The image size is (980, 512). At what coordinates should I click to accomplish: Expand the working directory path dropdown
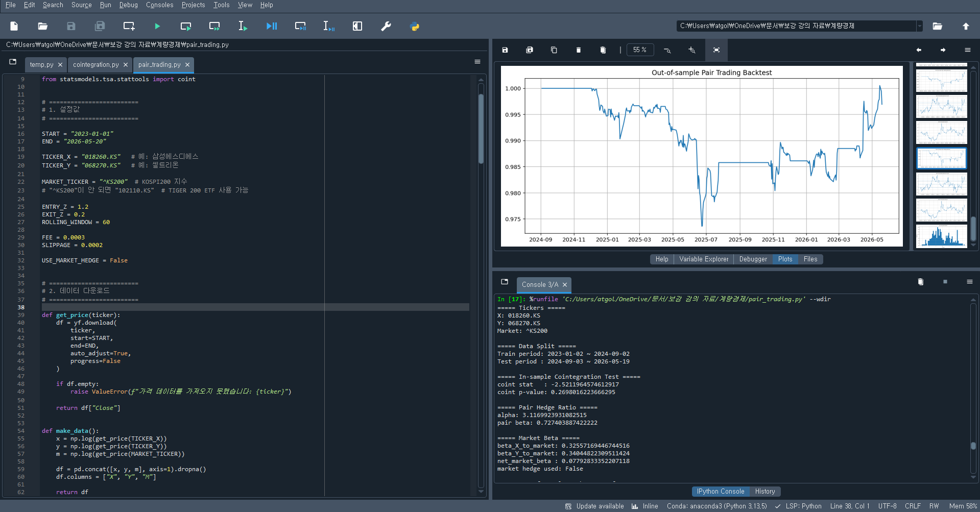pos(919,26)
